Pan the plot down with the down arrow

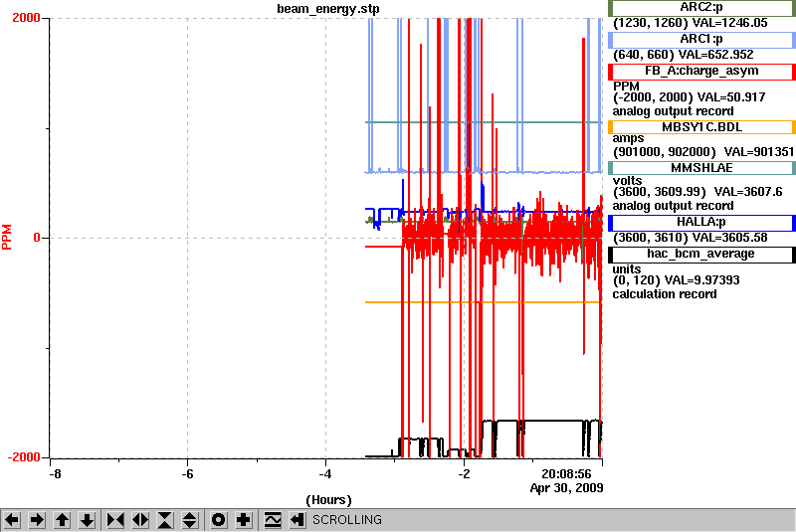pyautogui.click(x=87, y=520)
